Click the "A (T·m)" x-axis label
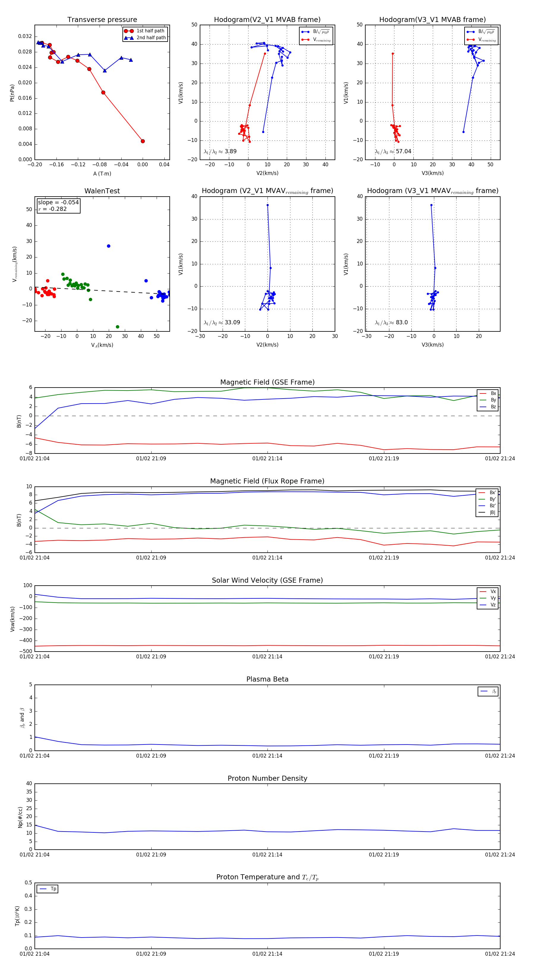This screenshot has width=535, height=980. click(x=102, y=174)
